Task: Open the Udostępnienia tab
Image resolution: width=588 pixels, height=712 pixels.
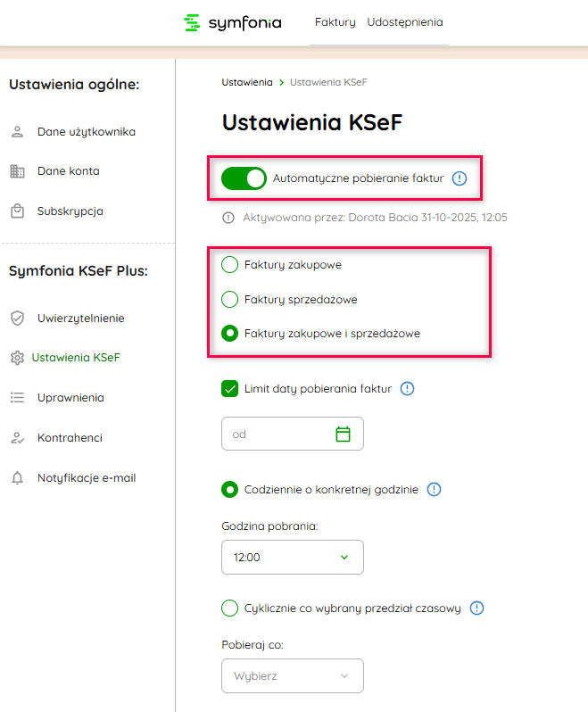Action: tap(405, 22)
